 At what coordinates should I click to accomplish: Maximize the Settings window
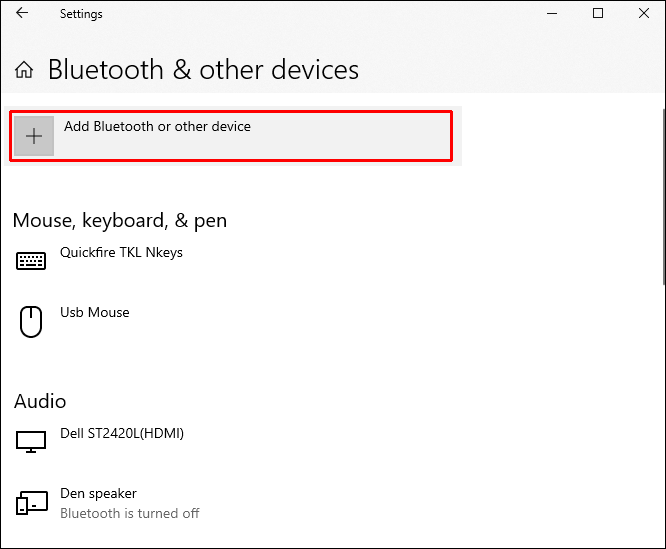[598, 14]
